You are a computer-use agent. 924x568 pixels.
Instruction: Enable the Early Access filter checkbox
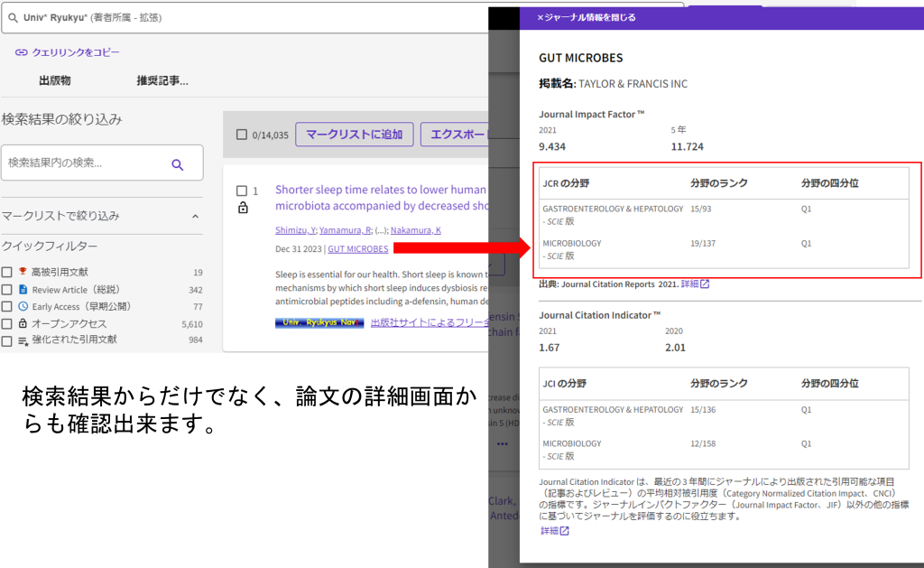(6, 307)
